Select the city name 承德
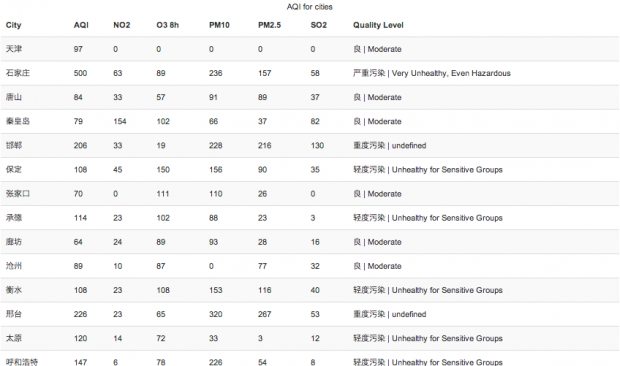 click(14, 218)
